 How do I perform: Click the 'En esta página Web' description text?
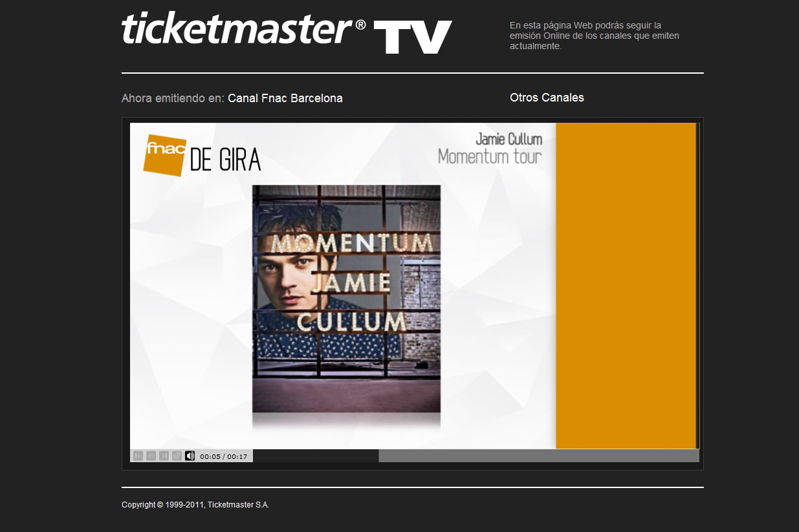click(595, 36)
